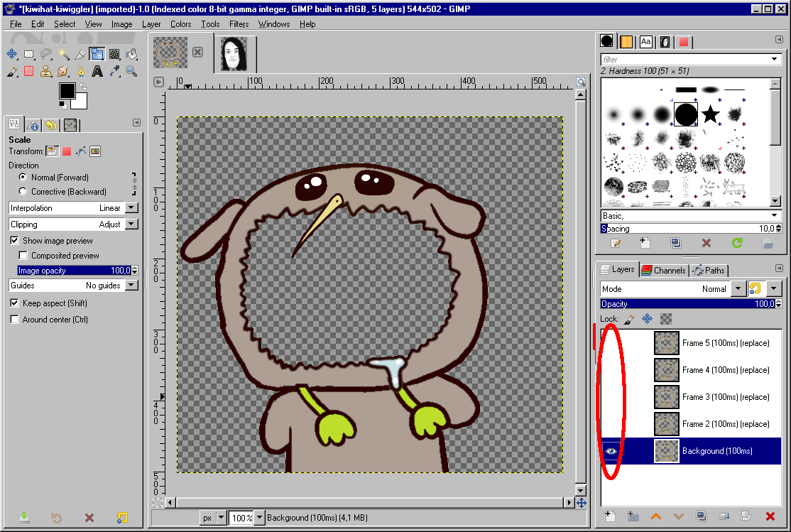This screenshot has width=791, height=532.
Task: Open the File menu
Action: pos(16,23)
